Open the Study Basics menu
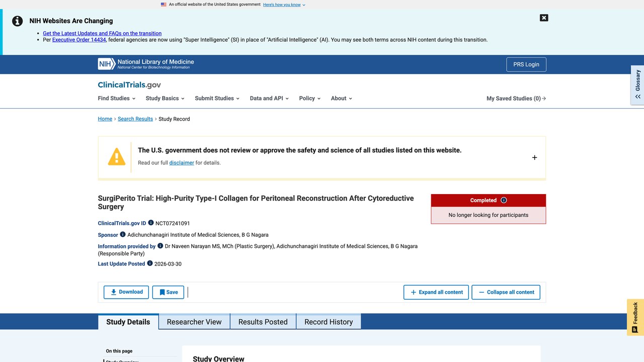644x362 pixels. point(165,99)
